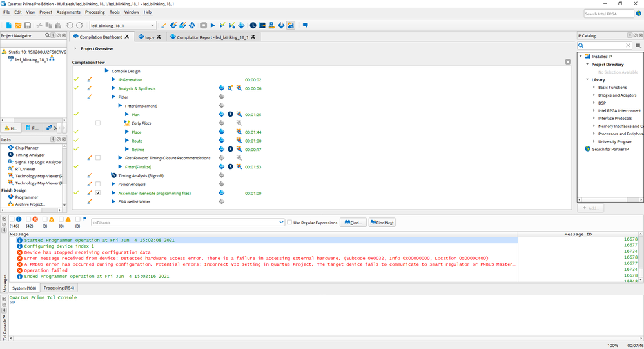Launch Chip Planner from the Tasks panel
The height and width of the screenshot is (349, 644).
coord(26,148)
